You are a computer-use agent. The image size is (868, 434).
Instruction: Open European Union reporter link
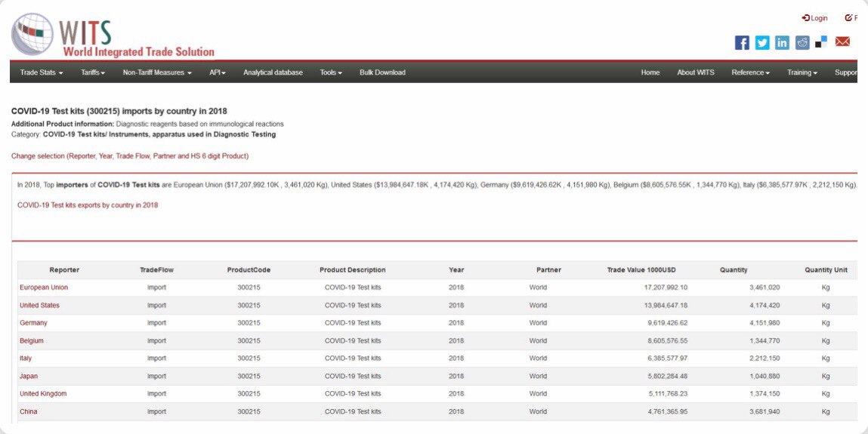tap(44, 288)
